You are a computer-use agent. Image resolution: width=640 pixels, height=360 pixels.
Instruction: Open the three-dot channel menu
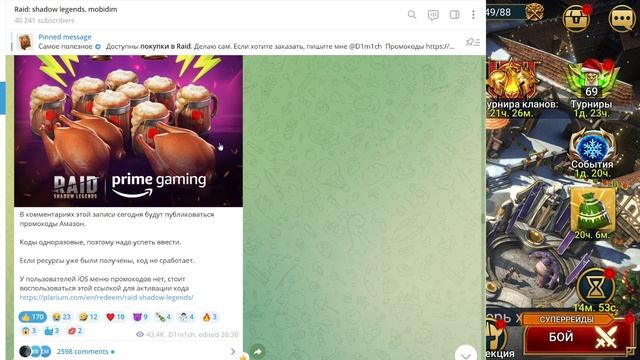point(473,15)
